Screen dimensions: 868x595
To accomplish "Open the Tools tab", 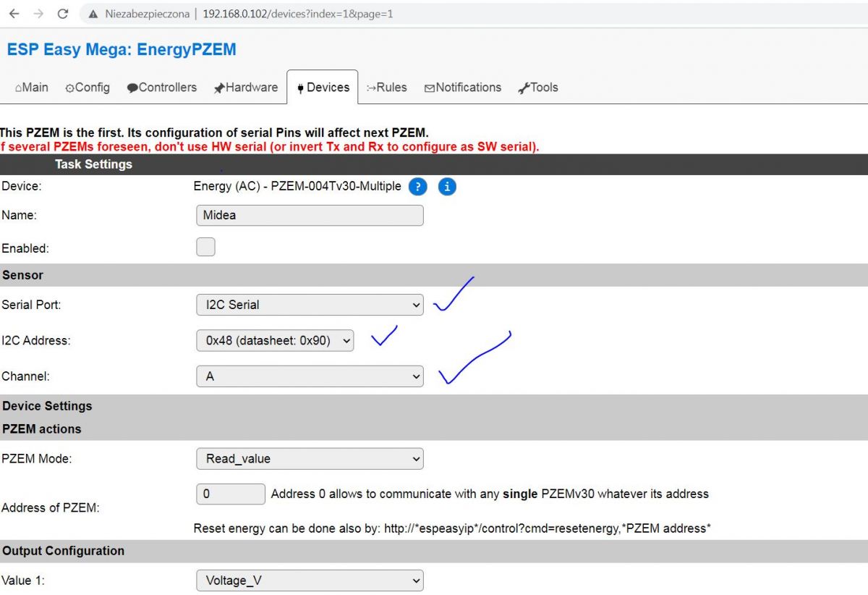I will tap(538, 88).
